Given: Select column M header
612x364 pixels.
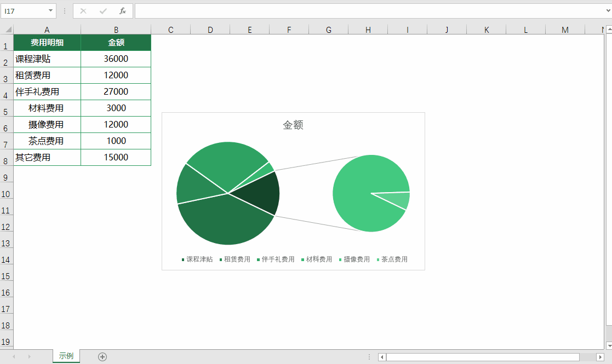Looking at the screenshot, I should 565,30.
